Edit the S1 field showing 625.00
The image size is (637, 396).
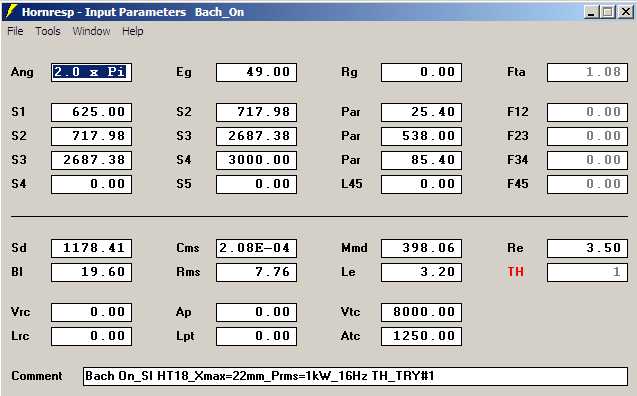[91, 112]
